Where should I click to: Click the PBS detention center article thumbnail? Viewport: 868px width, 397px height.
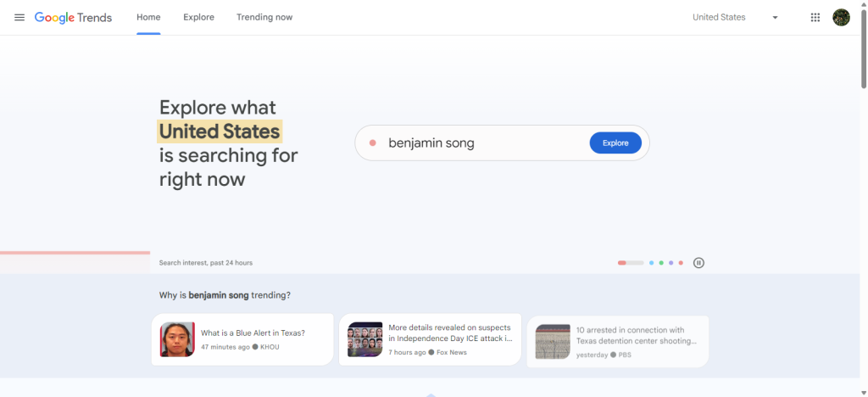553,341
